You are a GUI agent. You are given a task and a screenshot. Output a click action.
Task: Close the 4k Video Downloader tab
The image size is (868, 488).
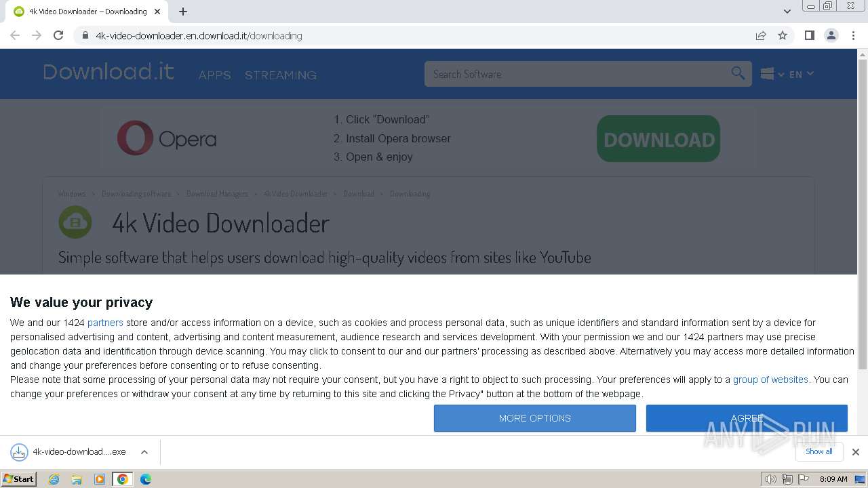click(157, 12)
